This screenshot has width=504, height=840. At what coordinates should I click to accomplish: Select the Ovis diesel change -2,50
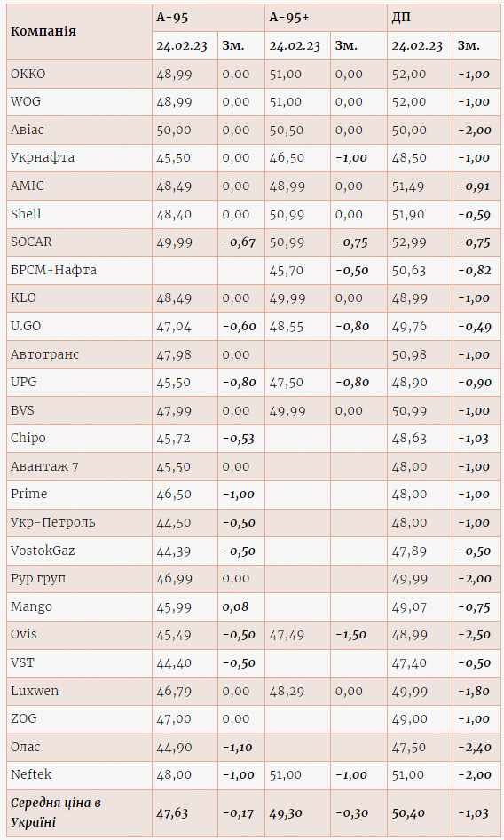tap(475, 635)
